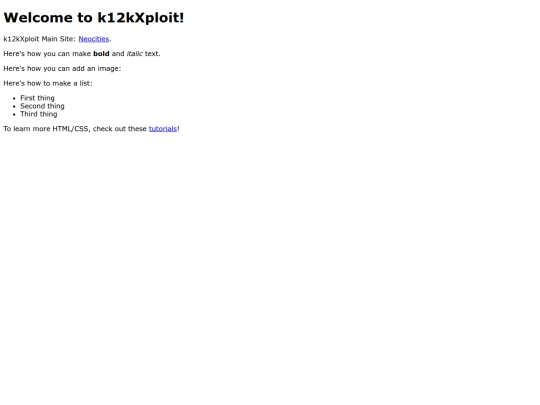Viewport: 540px width, 405px height.
Task: Click the bullet before 'Third thing'
Action: tap(14, 114)
